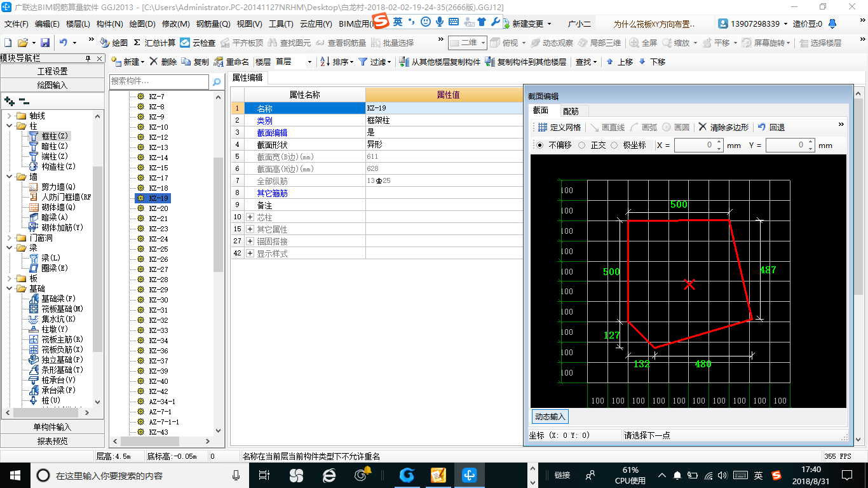Open 构件(N) menu
The image size is (868, 488).
pyautogui.click(x=110, y=24)
